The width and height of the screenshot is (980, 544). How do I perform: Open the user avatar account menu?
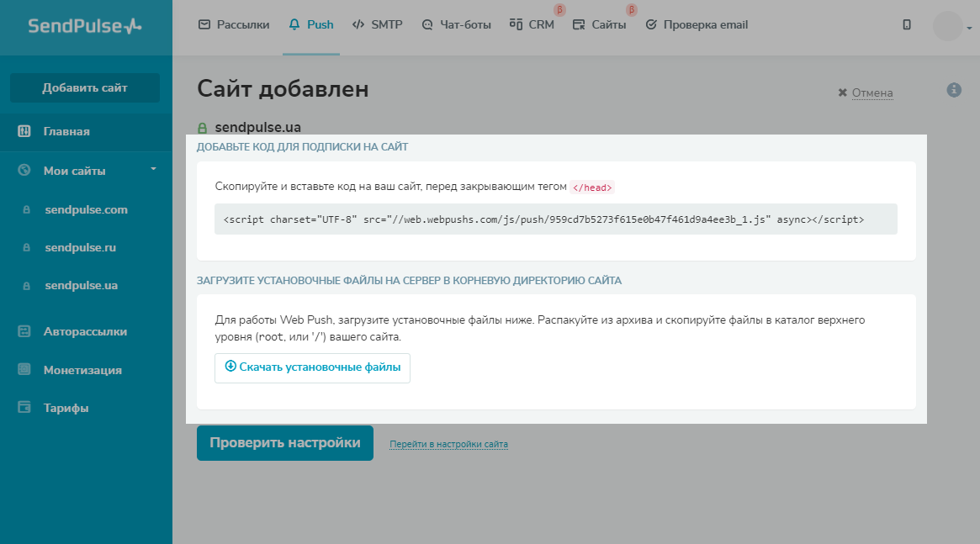949,26
